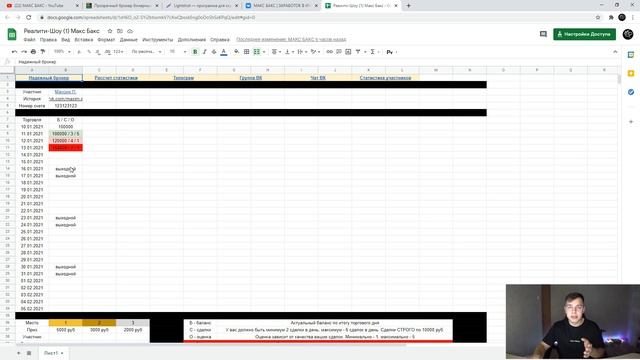The image size is (640, 360).
Task: Open the Дополнения menu
Action: (192, 40)
